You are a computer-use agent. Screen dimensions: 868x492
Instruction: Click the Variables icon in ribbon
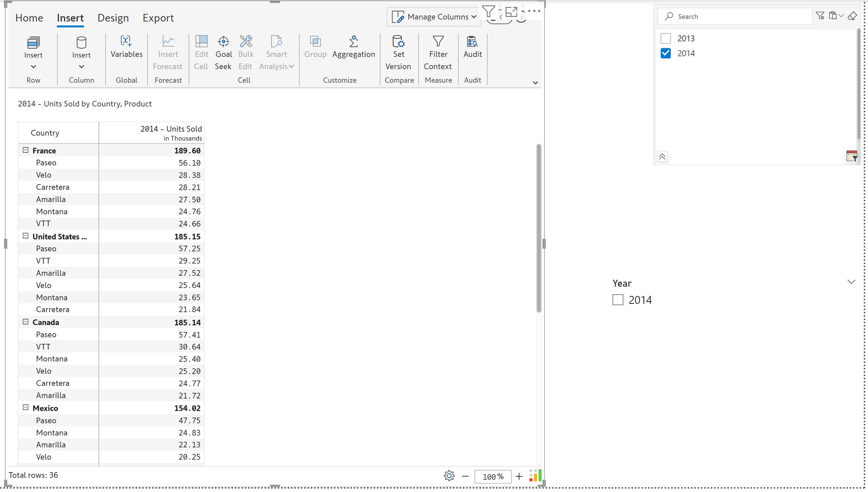(126, 42)
